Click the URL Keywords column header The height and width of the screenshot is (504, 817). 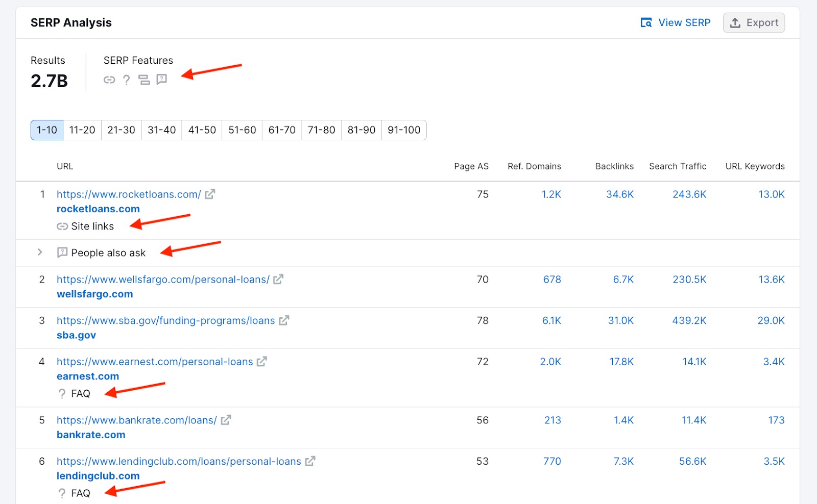[x=755, y=166]
